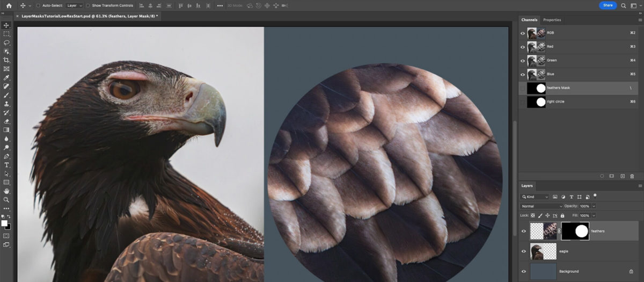Delete current channel trash icon

coord(632,176)
